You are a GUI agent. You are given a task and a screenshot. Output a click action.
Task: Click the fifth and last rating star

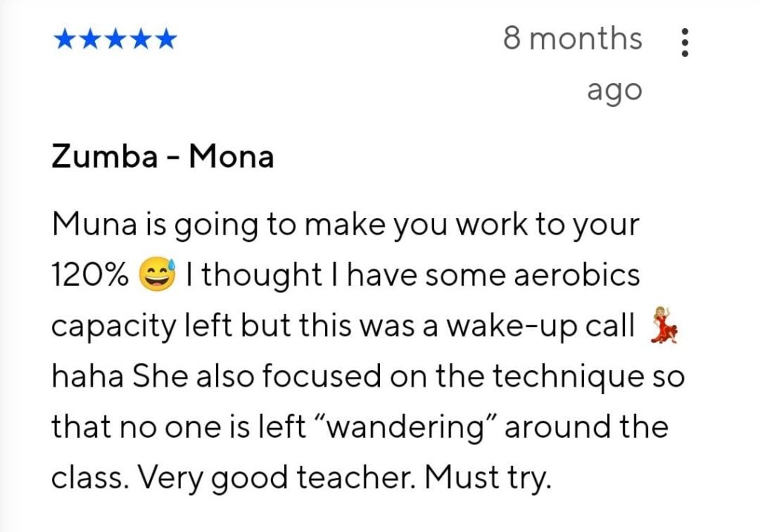166,39
